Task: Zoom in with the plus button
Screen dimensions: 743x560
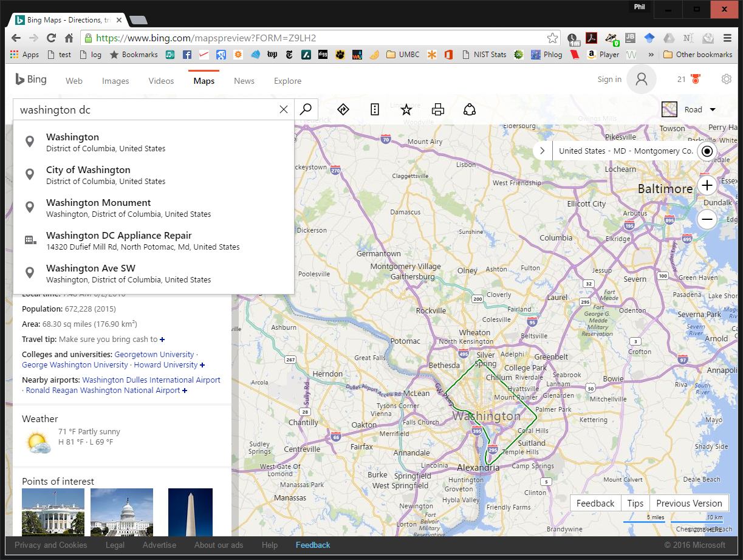Action: (x=707, y=185)
